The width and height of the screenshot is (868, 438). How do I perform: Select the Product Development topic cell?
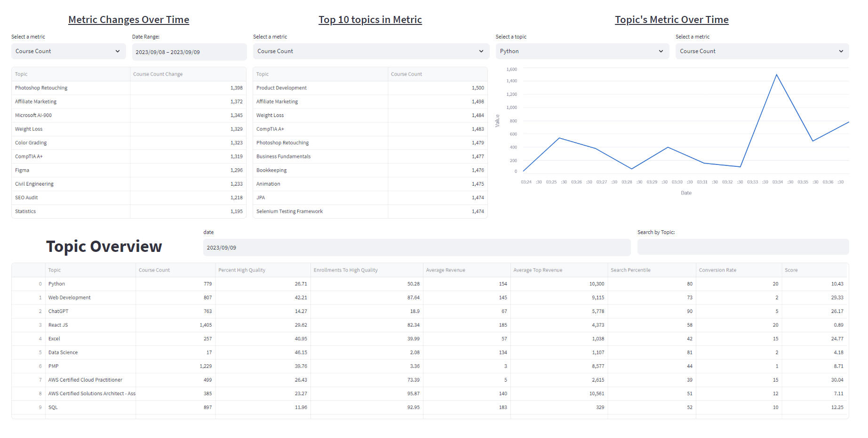coord(281,88)
